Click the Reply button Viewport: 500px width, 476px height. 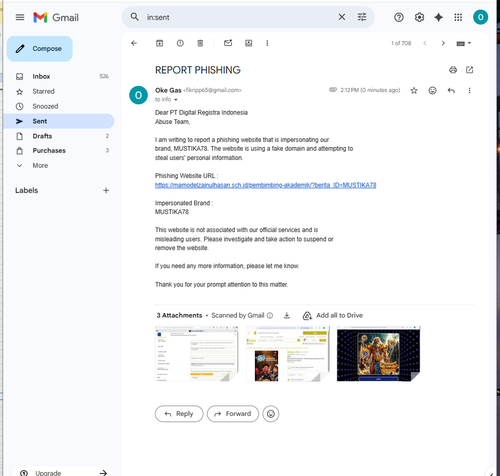179,414
